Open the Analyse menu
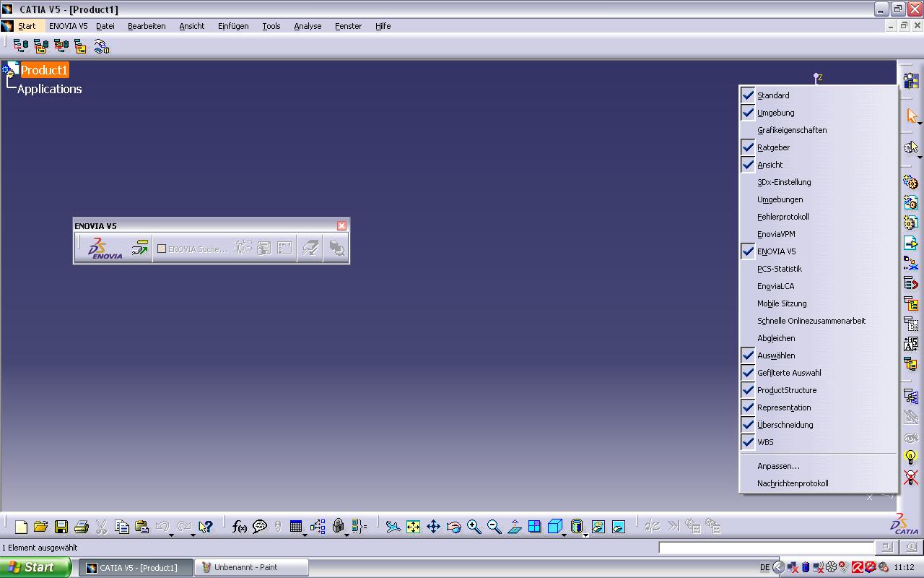 [308, 26]
